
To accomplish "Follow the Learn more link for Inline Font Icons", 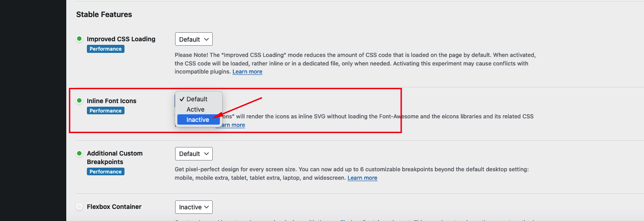I will [x=231, y=125].
